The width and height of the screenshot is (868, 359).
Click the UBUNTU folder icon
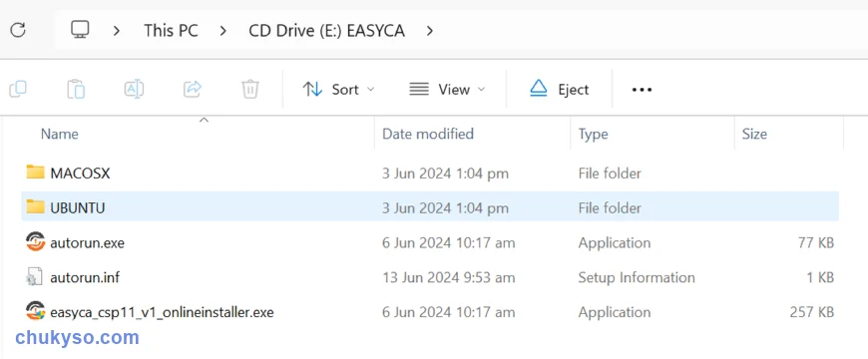36,206
